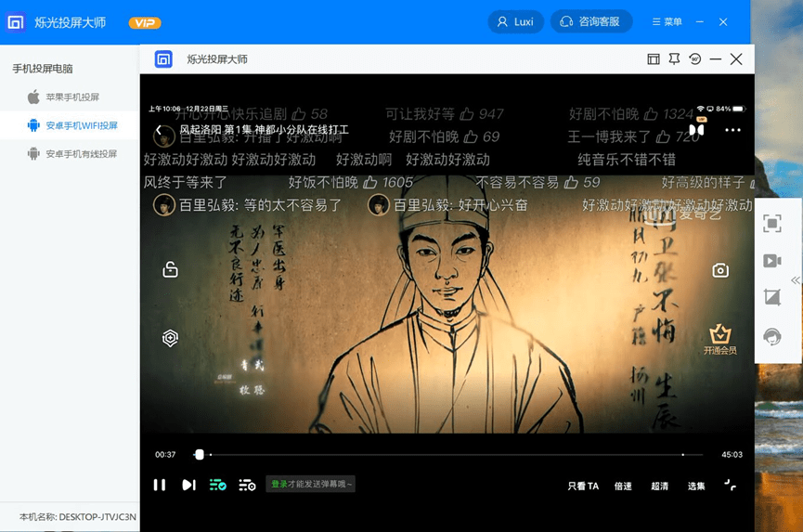803x532 pixels.
Task: Open the VIP badge
Action: coord(145,23)
